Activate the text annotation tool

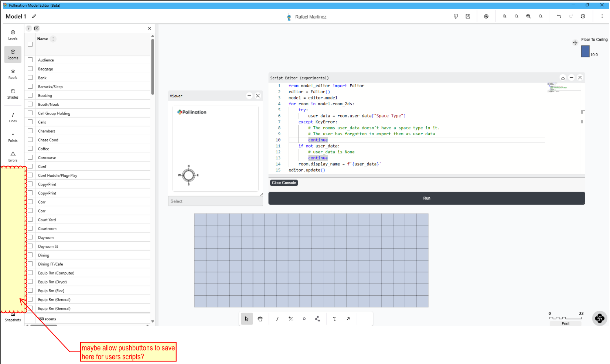(335, 319)
